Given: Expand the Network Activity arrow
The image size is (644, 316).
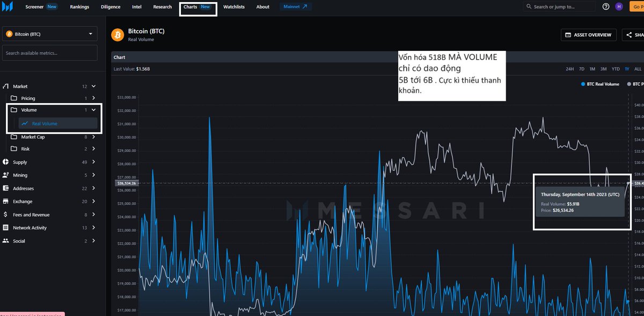Looking at the screenshot, I should coord(93,227).
